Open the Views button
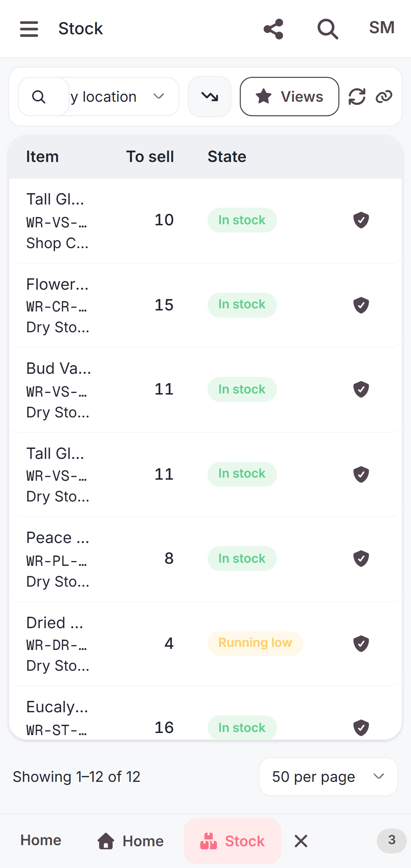The width and height of the screenshot is (411, 868). pyautogui.click(x=290, y=97)
